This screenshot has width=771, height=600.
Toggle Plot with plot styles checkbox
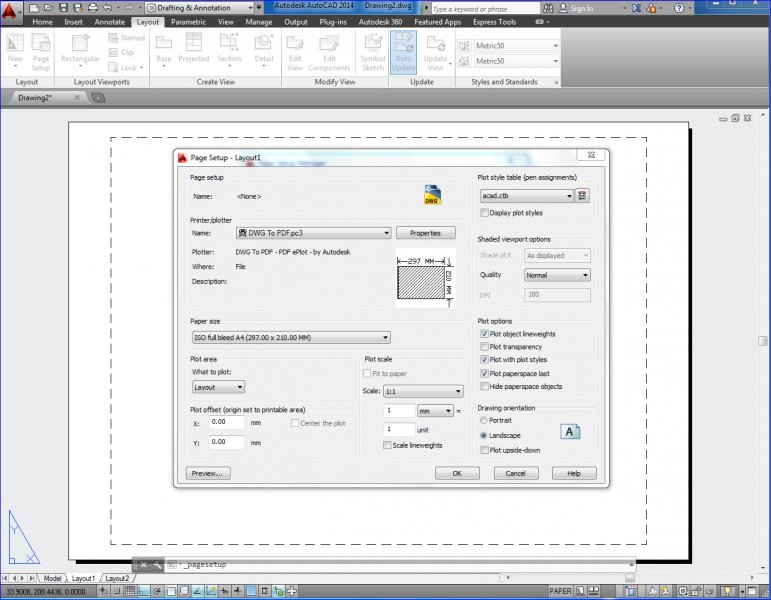click(x=484, y=360)
